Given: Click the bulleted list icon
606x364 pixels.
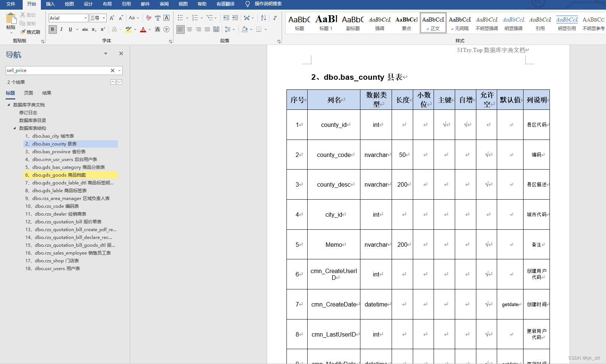Looking at the screenshot, I should 181,18.
